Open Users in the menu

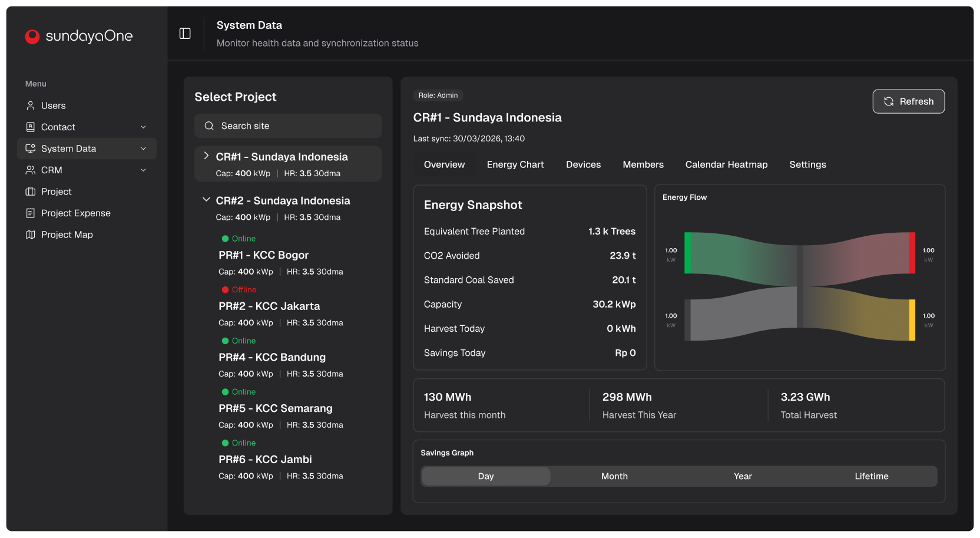pos(87,105)
